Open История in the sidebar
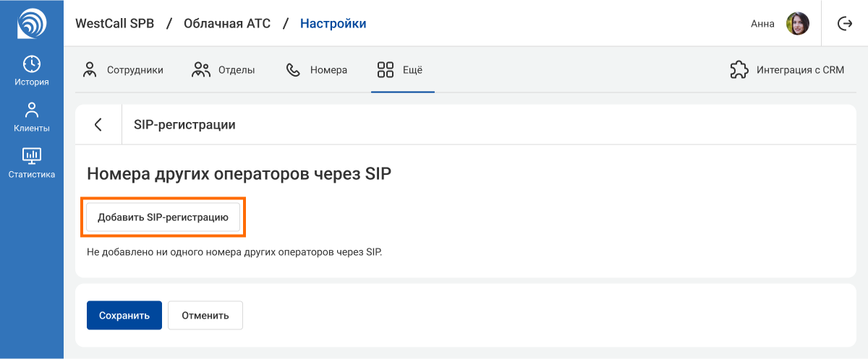868x359 pixels. (31, 71)
